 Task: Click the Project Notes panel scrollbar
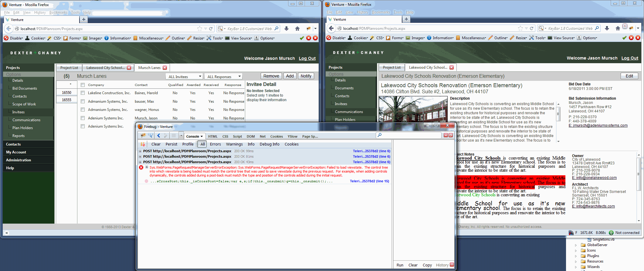(x=639, y=188)
